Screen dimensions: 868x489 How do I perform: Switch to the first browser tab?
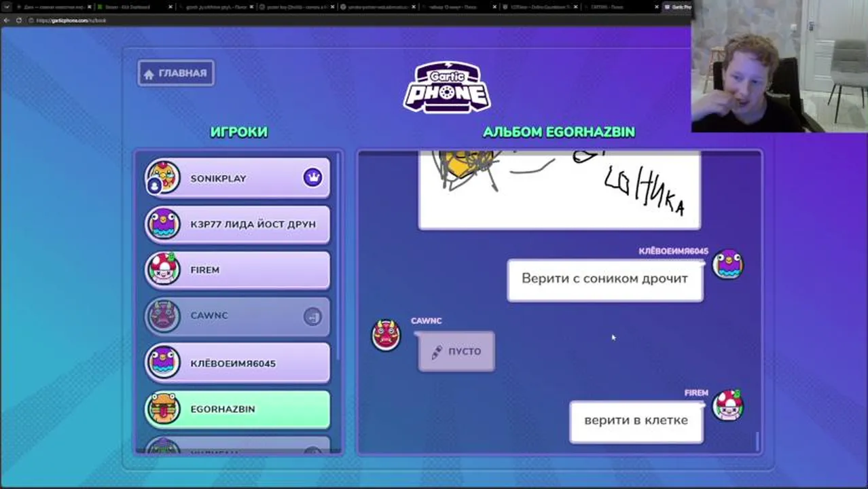54,7
